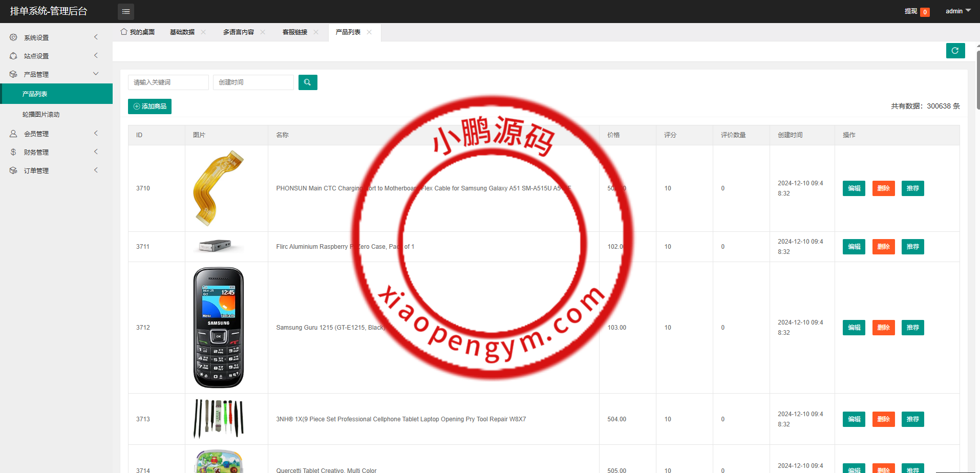Screen dimensions: 980x473
Task: Switch to the 客服链接 tab
Action: tap(295, 32)
